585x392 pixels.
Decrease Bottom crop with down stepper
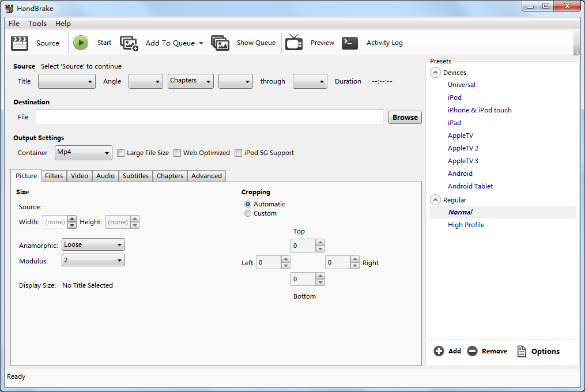point(320,282)
